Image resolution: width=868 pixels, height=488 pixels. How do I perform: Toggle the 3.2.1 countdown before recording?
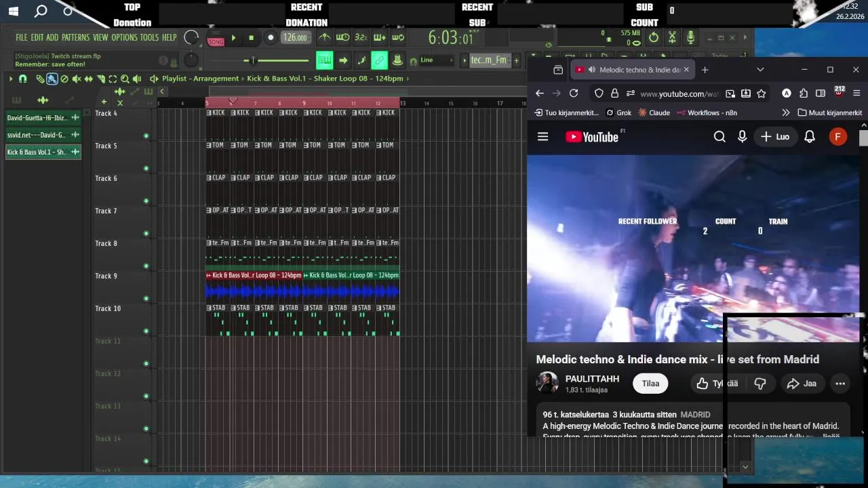[x=361, y=38]
